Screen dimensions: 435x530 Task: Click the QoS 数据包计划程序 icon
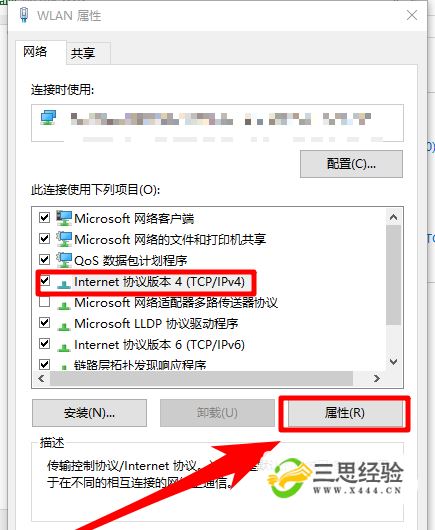64,260
